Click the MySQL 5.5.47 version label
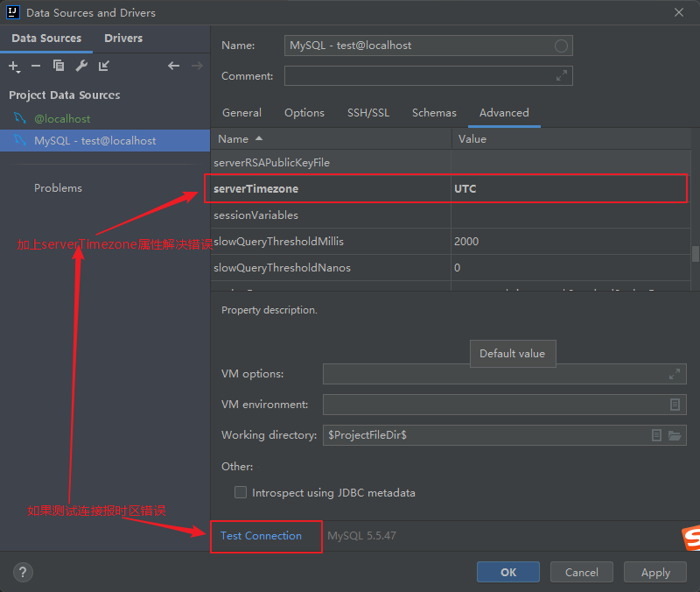This screenshot has width=700, height=592. (361, 536)
